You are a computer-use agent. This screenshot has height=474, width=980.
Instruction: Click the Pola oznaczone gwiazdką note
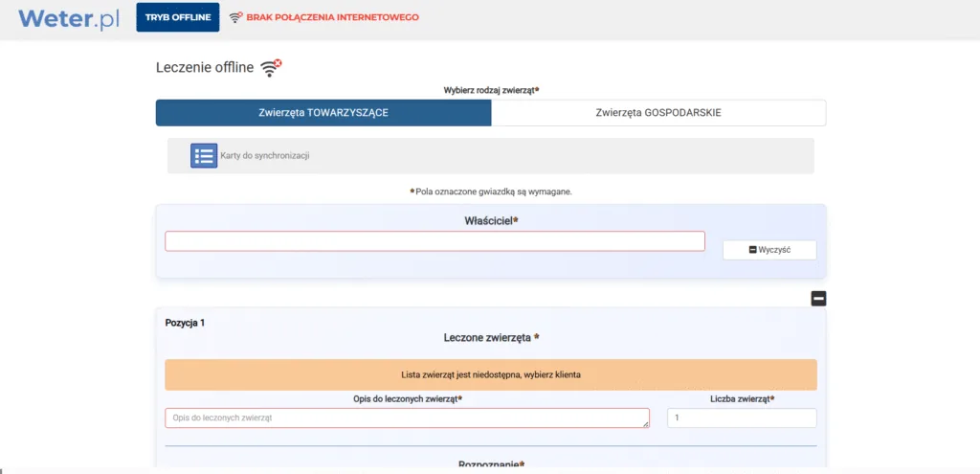pyautogui.click(x=491, y=192)
